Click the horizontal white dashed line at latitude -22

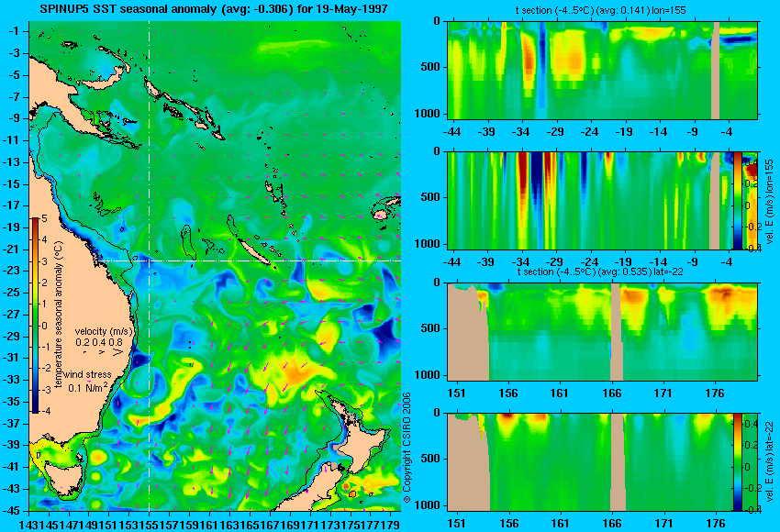tap(250, 260)
